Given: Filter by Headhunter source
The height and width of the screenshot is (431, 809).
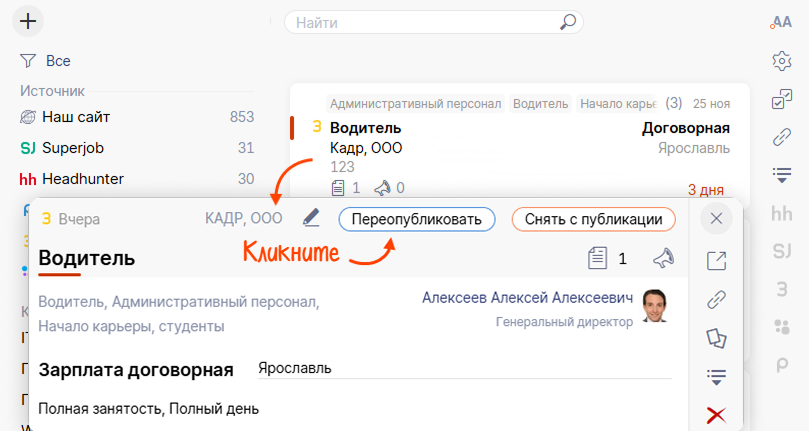Looking at the screenshot, I should 82,179.
